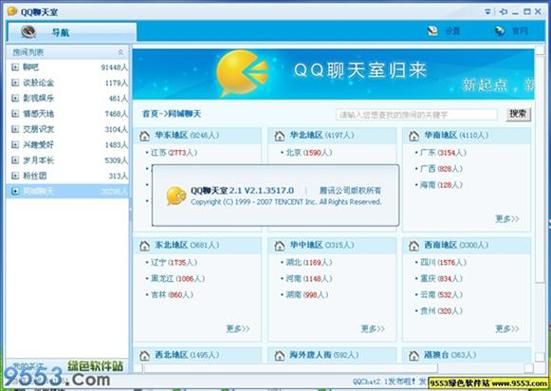
Task: Click 更多>> in the 东北地区 panel
Action: (x=238, y=329)
